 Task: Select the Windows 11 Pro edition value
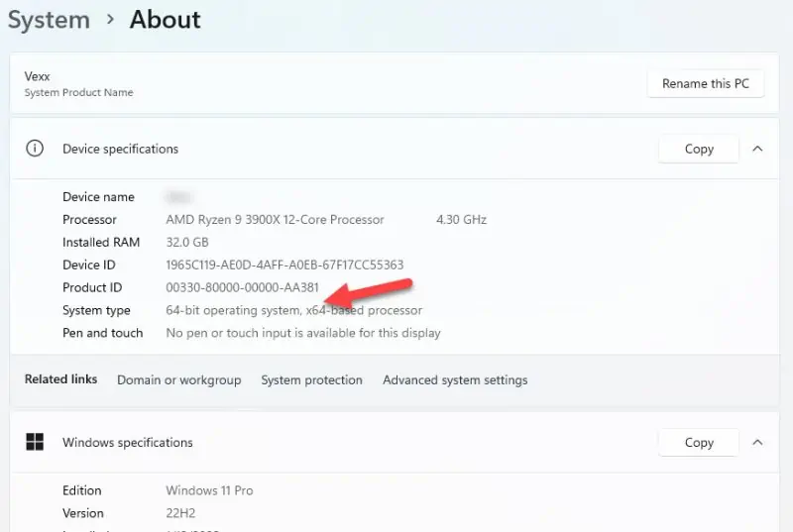(x=209, y=490)
